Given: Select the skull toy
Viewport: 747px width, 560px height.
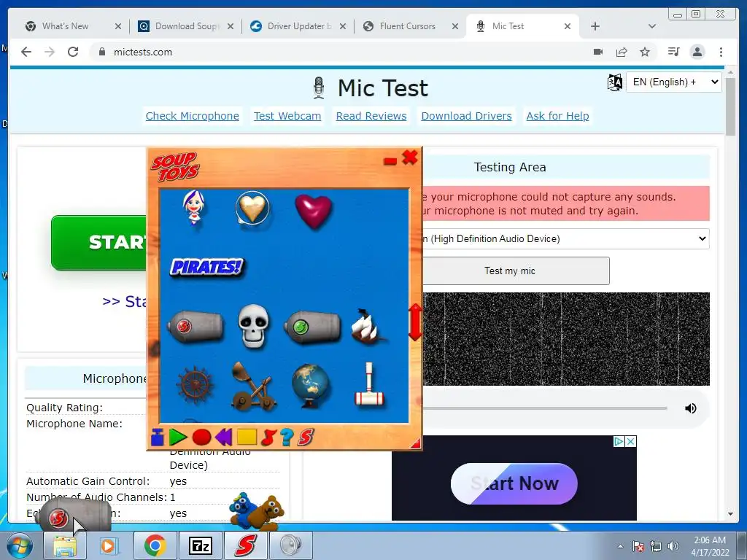Looking at the screenshot, I should tap(253, 326).
